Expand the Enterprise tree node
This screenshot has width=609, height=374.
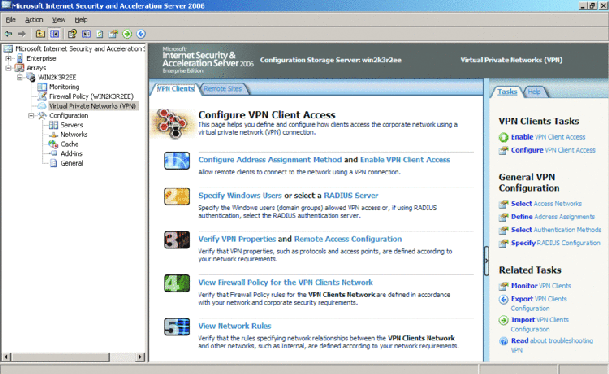[8, 59]
